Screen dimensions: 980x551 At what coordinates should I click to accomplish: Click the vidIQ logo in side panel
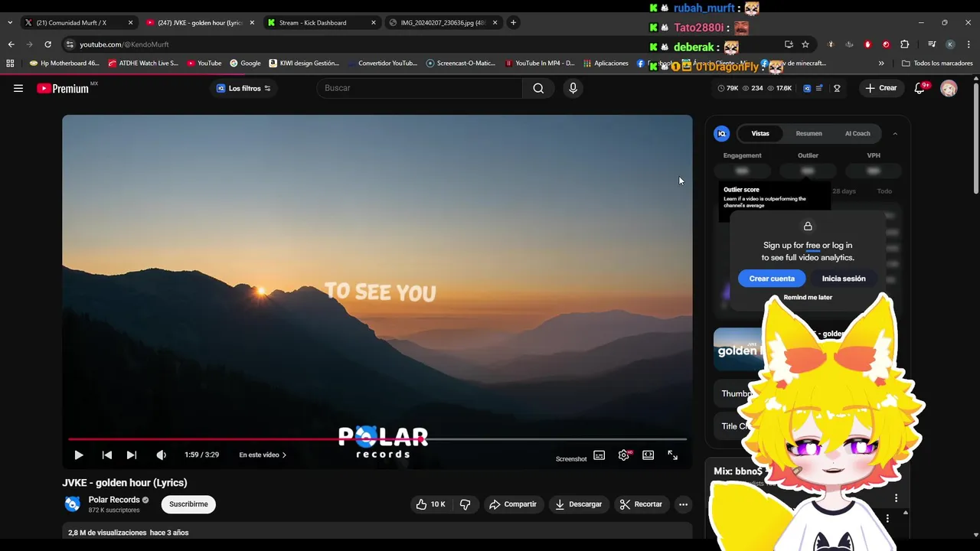(x=721, y=133)
